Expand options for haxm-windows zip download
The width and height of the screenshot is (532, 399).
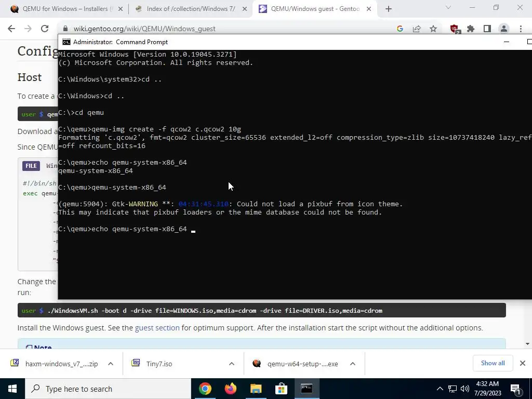[111, 364]
